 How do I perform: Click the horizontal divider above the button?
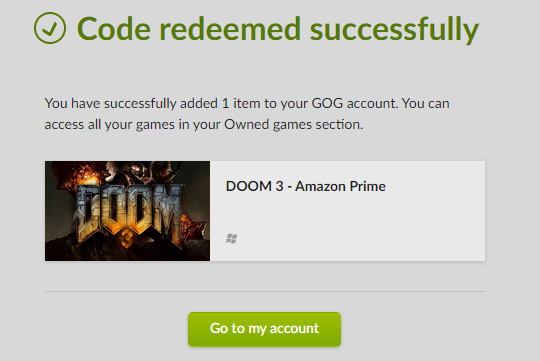point(265,291)
